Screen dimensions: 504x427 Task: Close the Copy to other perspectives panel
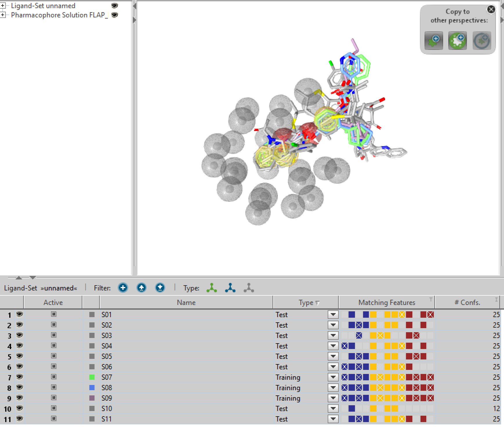click(x=491, y=10)
